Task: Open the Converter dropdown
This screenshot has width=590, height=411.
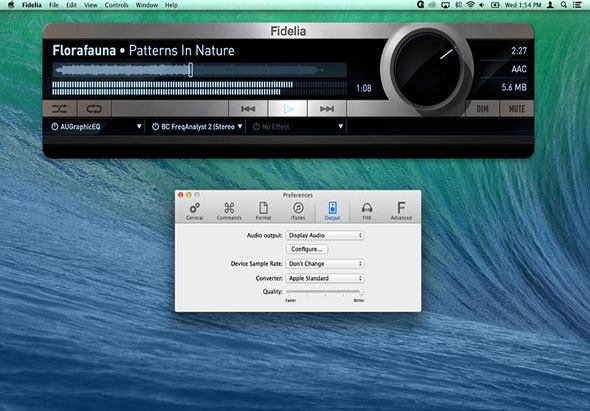Action: pos(325,278)
